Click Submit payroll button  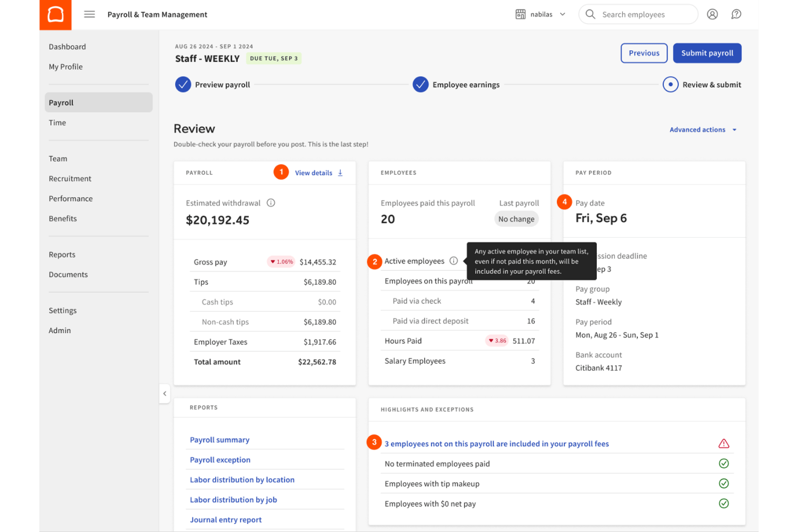coord(707,53)
